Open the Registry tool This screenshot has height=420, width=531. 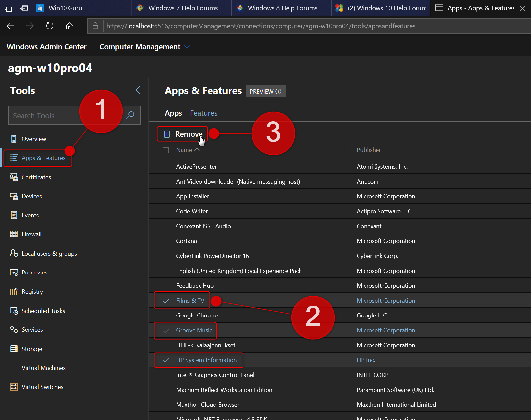[32, 291]
